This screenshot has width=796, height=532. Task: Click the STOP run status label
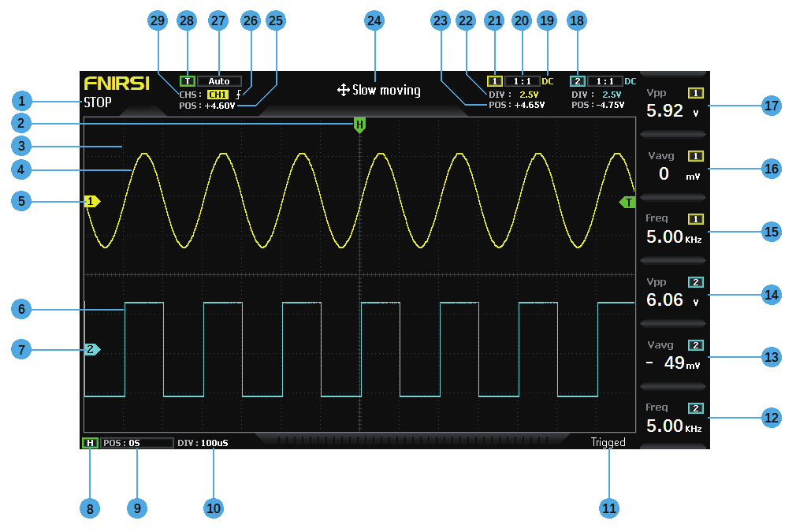(98, 102)
